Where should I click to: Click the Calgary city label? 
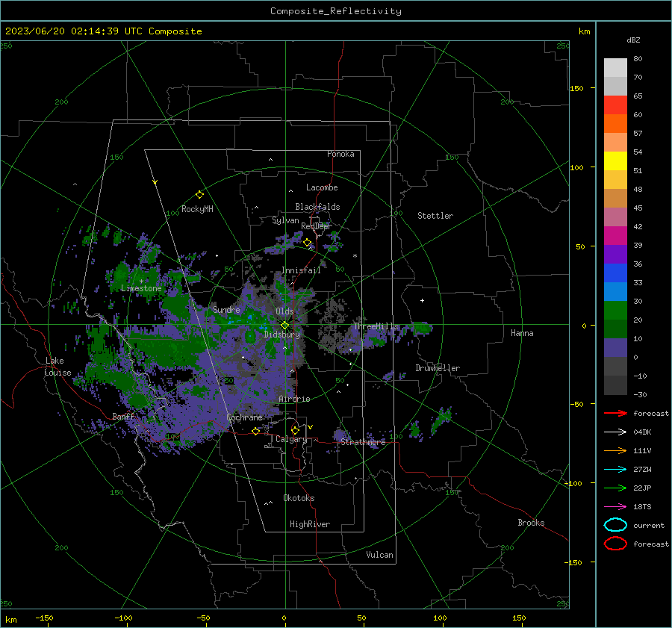tap(291, 439)
